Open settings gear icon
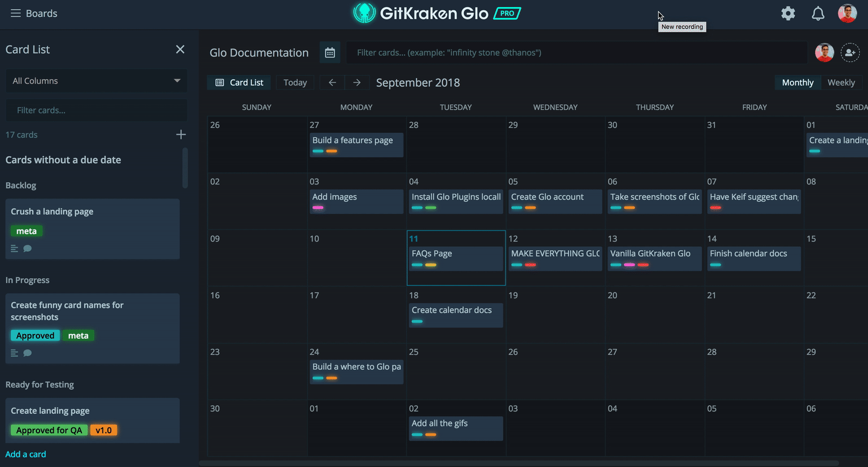Image resolution: width=868 pixels, height=467 pixels. tap(788, 14)
